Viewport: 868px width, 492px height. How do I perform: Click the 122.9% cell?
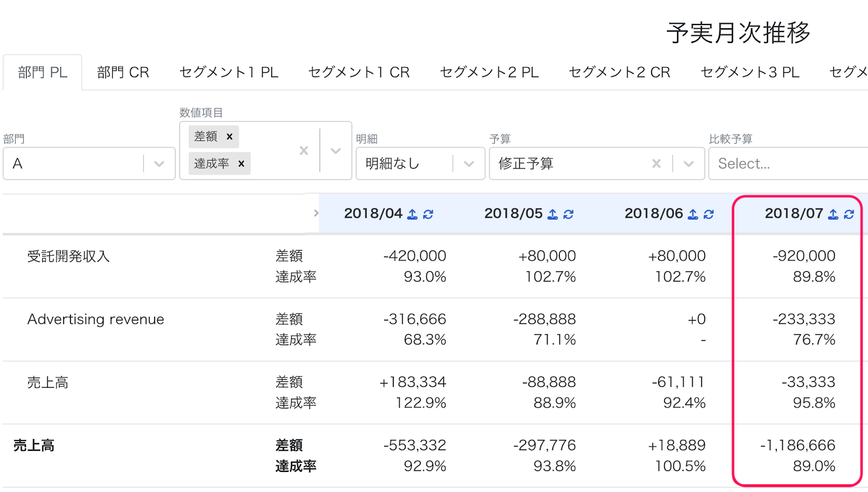[421, 403]
